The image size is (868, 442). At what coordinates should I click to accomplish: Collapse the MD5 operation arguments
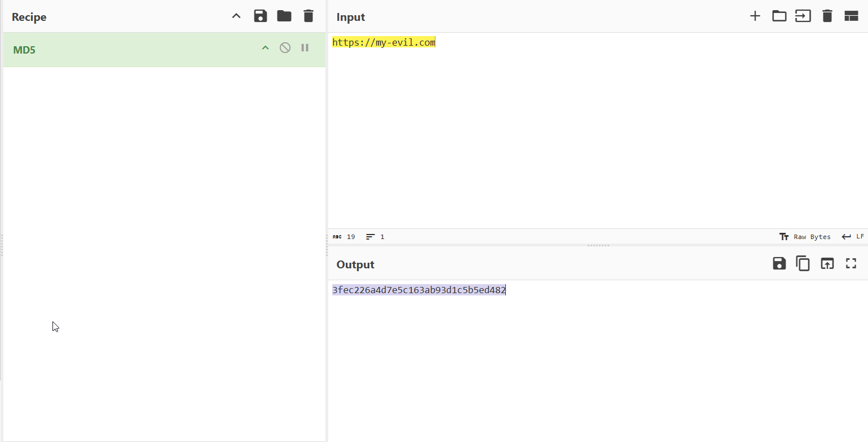[265, 48]
